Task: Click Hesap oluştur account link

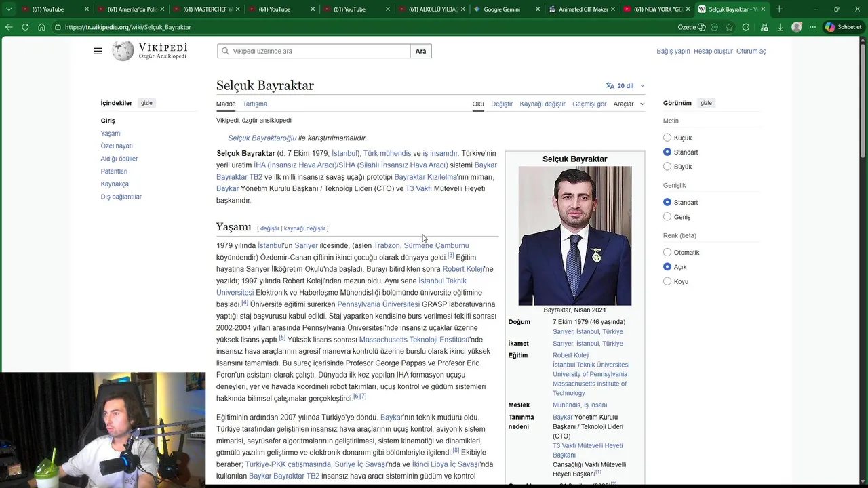Action: click(x=713, y=51)
